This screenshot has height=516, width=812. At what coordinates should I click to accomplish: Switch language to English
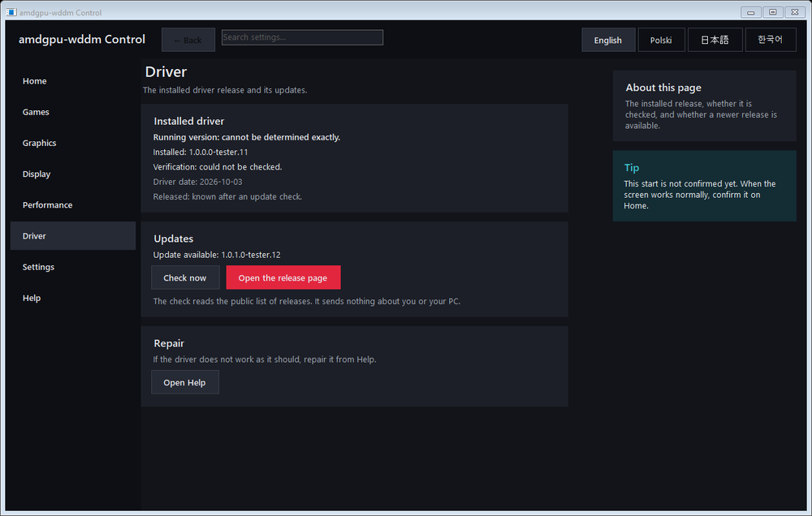608,40
